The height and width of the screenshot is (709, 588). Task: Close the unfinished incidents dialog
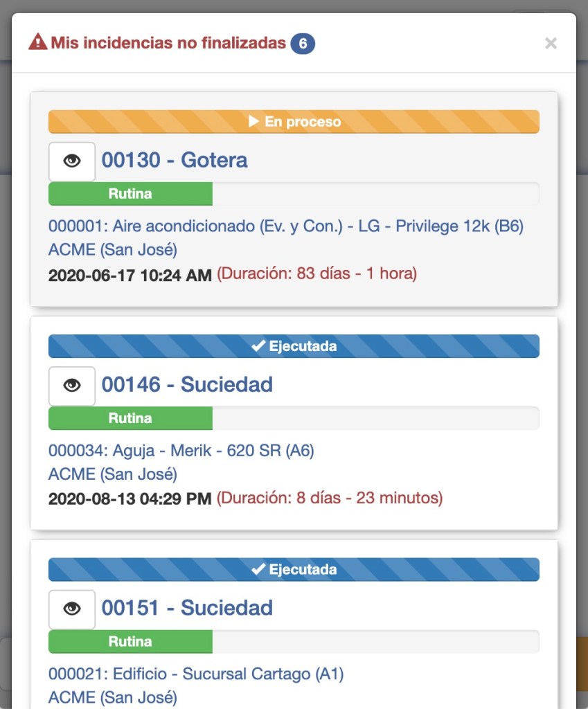[x=551, y=44]
